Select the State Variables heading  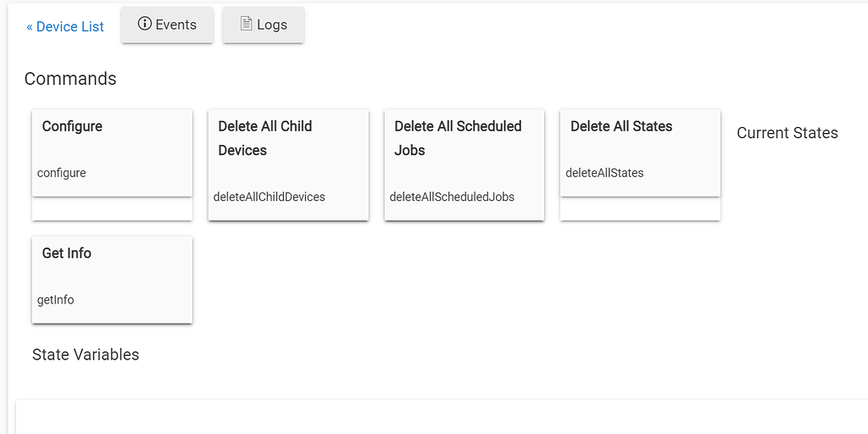[x=86, y=354]
